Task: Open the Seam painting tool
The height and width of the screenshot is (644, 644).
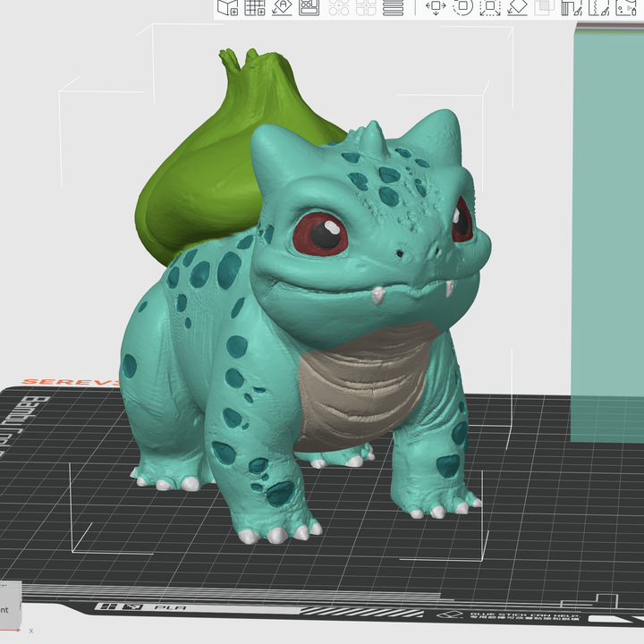Action: point(598,8)
